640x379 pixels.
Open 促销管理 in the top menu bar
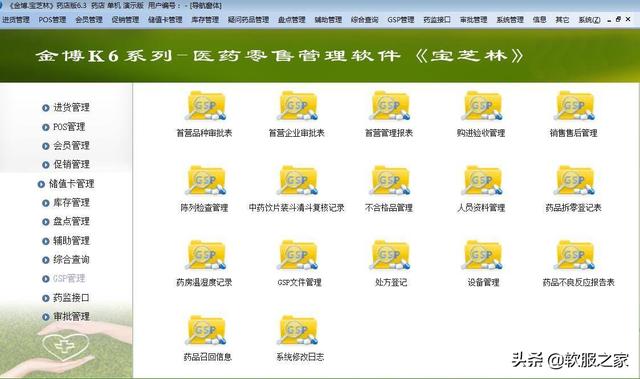pyautogui.click(x=125, y=20)
